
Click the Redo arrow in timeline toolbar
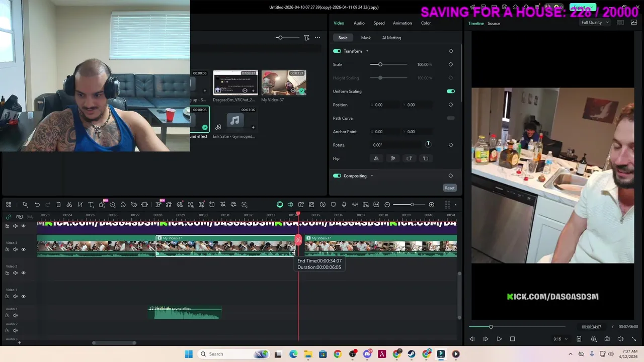(48, 205)
